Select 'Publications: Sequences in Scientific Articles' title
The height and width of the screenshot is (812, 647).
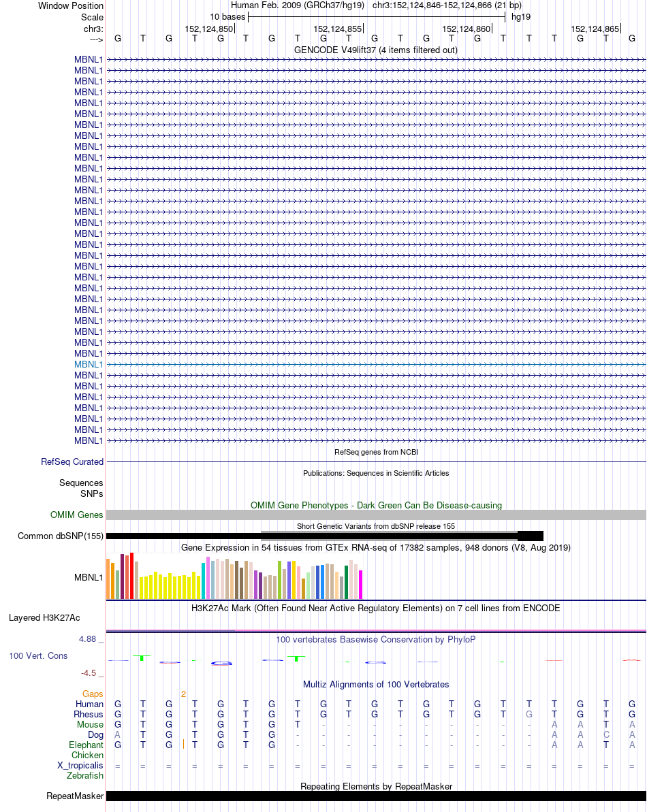point(376,473)
